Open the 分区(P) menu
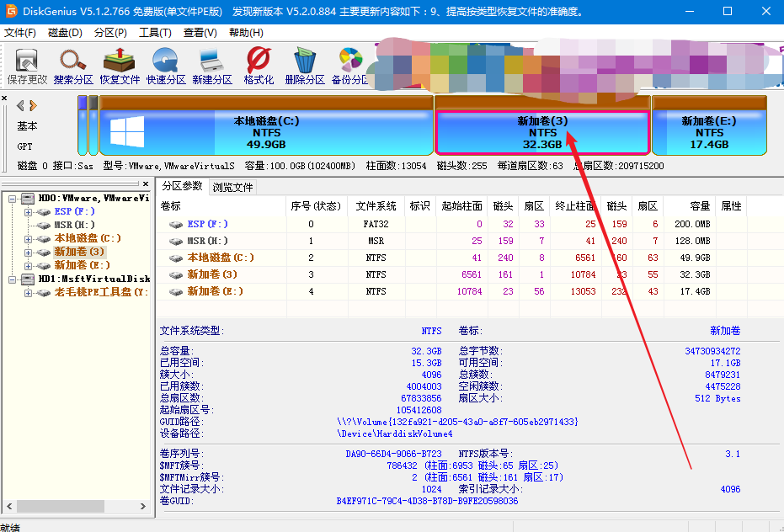The width and height of the screenshot is (784, 532). [x=110, y=33]
